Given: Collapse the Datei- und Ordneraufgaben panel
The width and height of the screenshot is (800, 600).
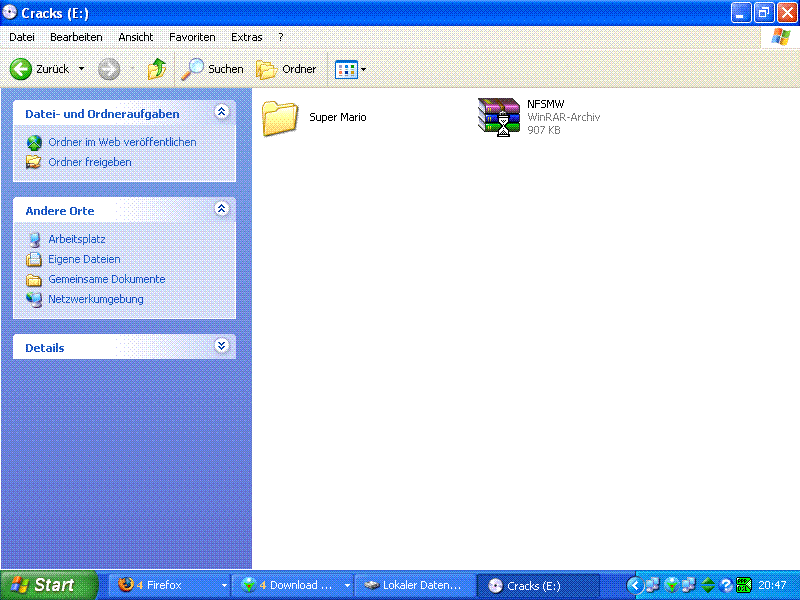Looking at the screenshot, I should pyautogui.click(x=222, y=113).
